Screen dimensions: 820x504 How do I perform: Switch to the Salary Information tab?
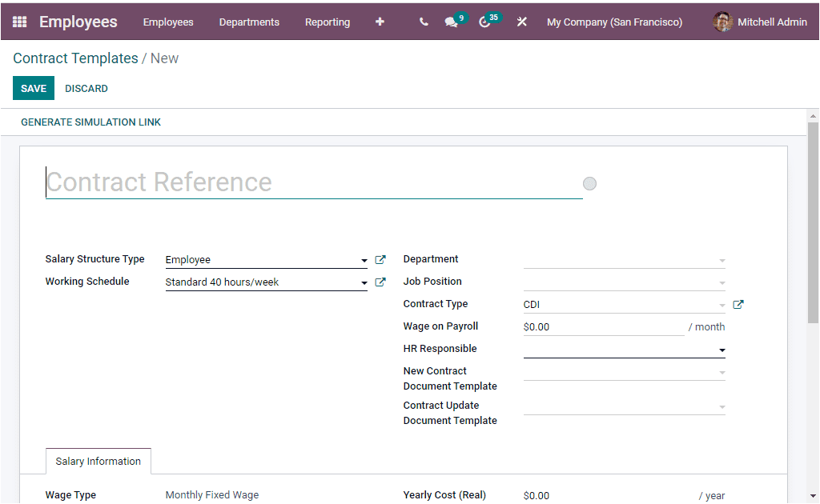point(98,461)
